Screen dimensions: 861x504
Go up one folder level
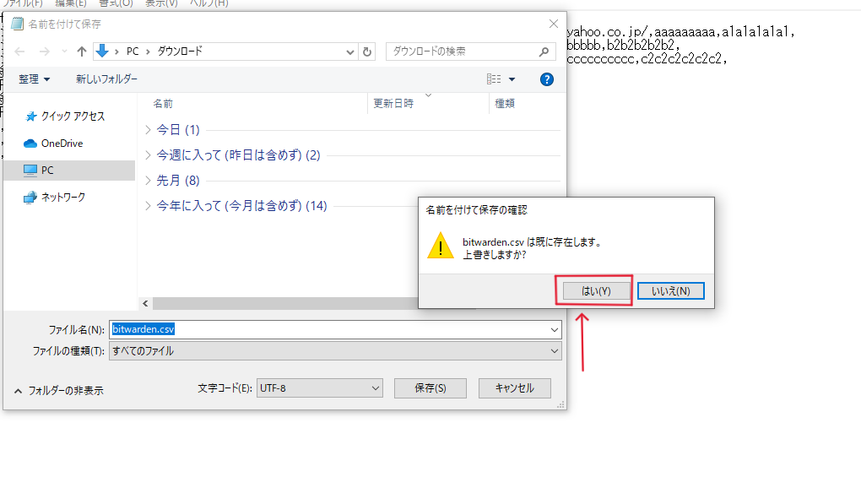tap(82, 51)
